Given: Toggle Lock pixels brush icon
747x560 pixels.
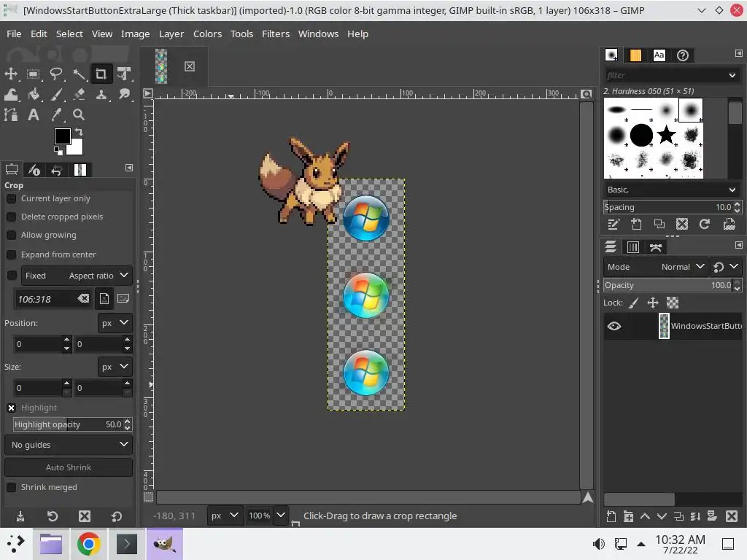Looking at the screenshot, I should pos(634,303).
